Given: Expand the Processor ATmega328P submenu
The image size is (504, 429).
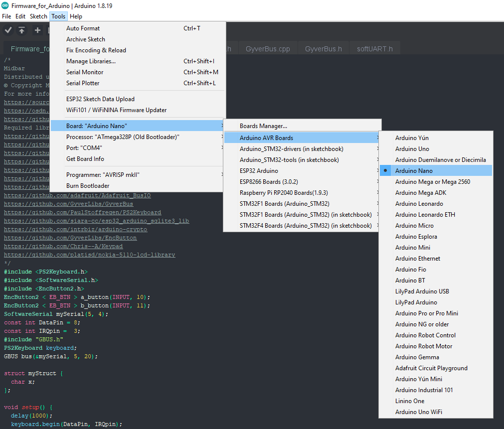Looking at the screenshot, I should (137, 137).
